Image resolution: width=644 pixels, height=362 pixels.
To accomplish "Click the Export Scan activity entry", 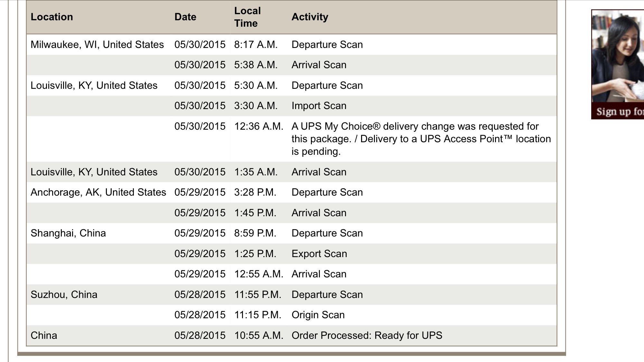I will [x=319, y=254].
